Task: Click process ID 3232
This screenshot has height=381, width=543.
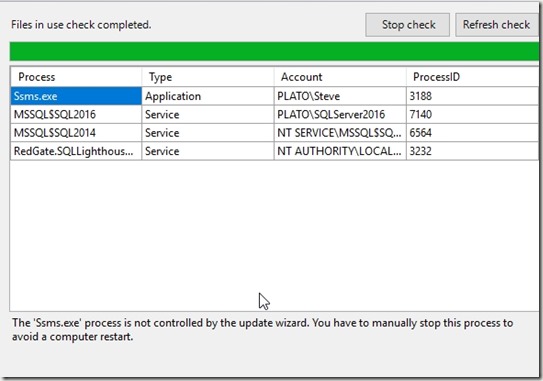Action: coord(472,151)
